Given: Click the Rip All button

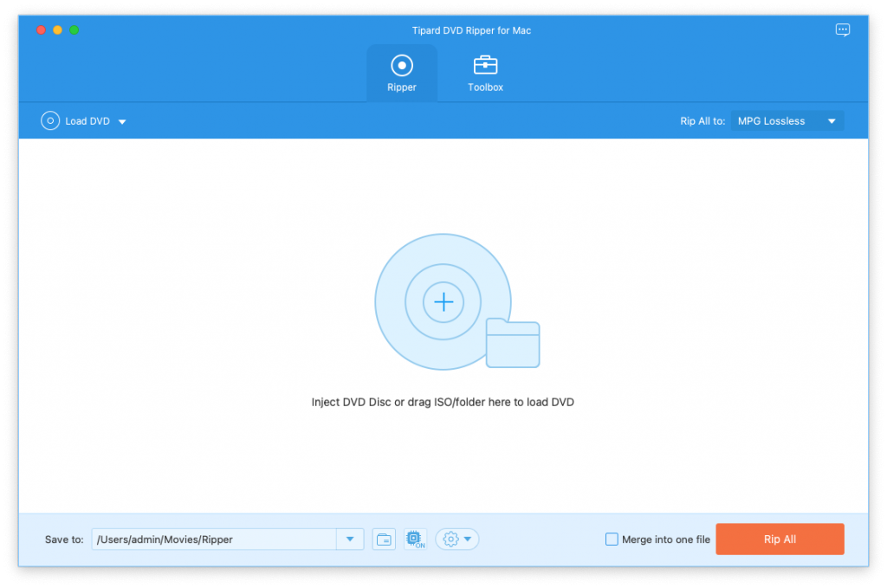Looking at the screenshot, I should point(780,540).
